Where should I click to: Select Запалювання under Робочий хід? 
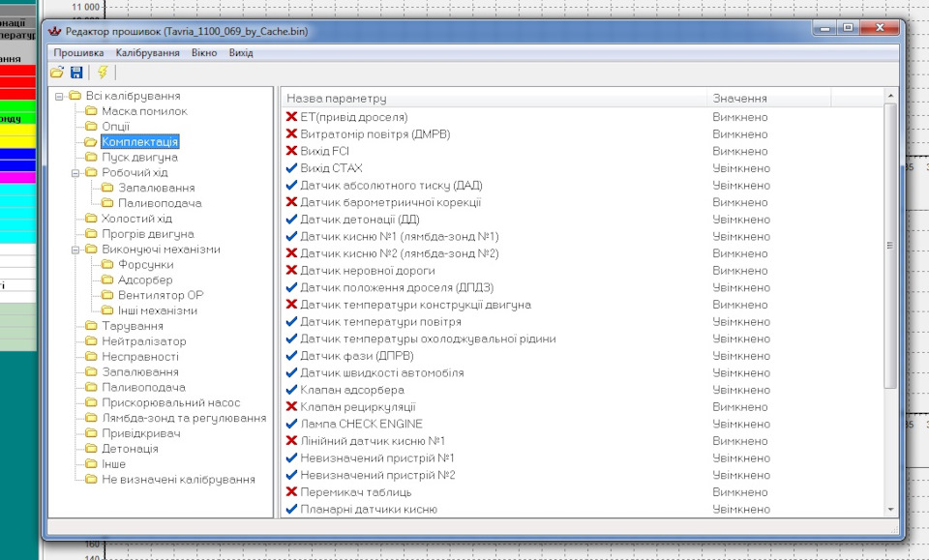pos(157,188)
